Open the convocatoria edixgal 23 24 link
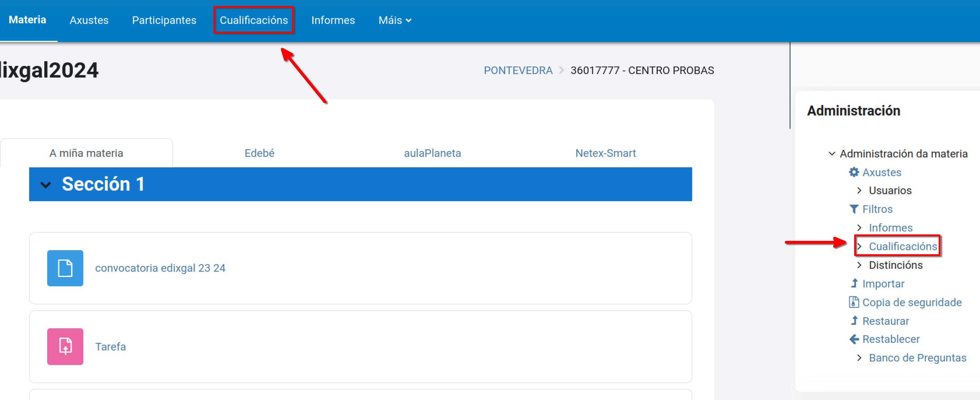980x400 pixels. (x=160, y=268)
